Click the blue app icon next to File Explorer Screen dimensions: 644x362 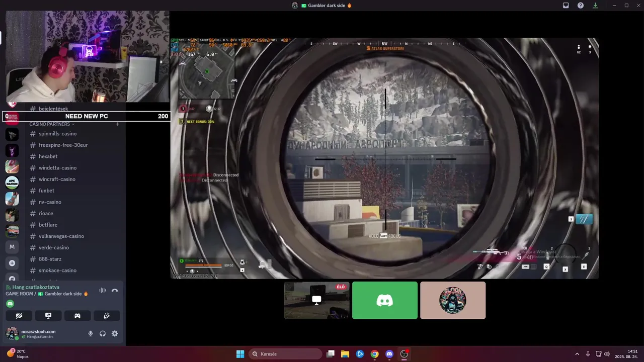pyautogui.click(x=360, y=354)
